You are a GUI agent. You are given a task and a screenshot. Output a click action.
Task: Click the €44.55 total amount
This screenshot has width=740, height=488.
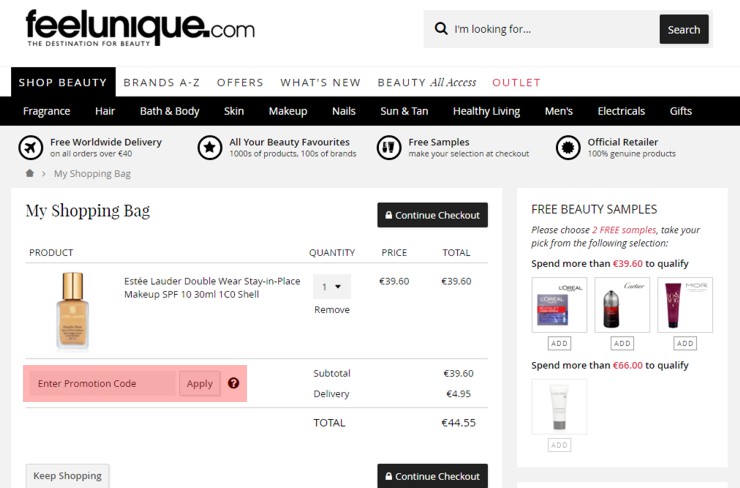click(458, 423)
